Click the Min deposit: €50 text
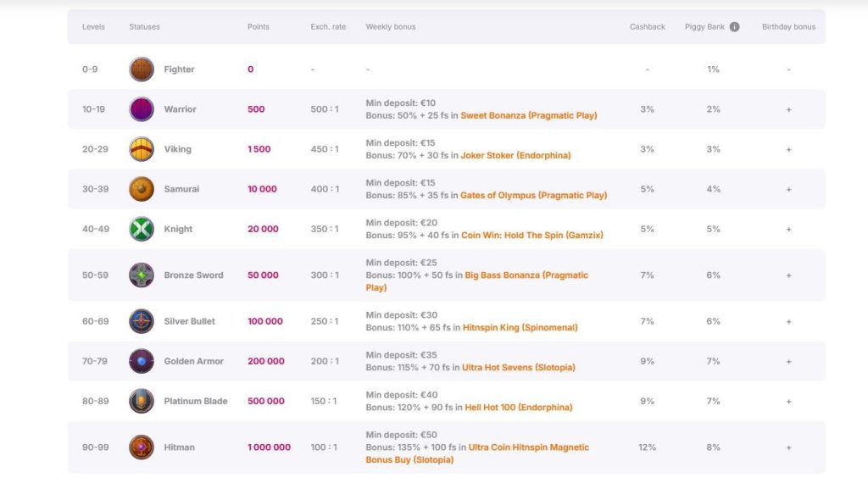The height and width of the screenshot is (489, 868). 401,435
